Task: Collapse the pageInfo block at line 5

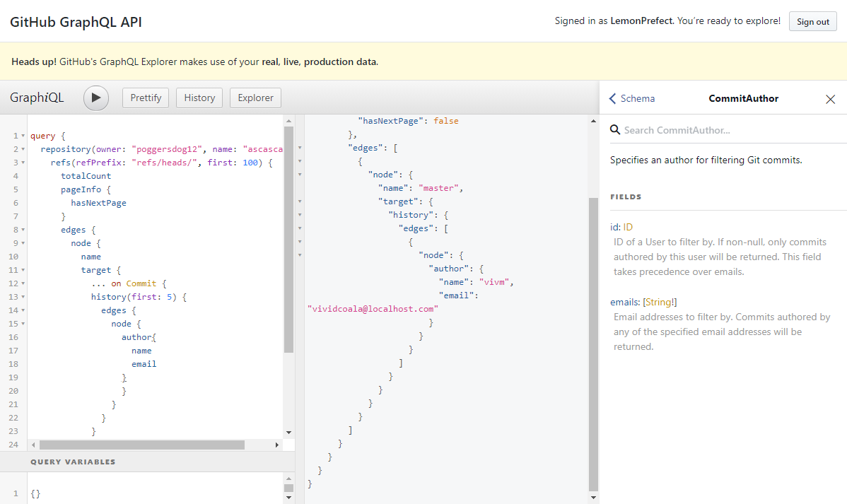Action: (23, 189)
